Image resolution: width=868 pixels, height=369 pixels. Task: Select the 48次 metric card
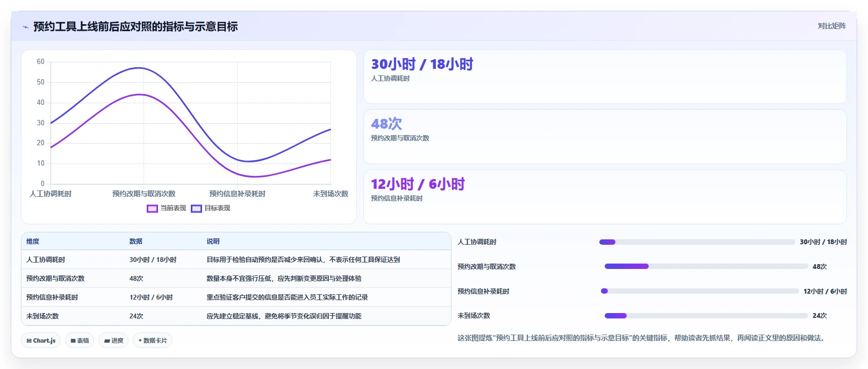[605, 137]
